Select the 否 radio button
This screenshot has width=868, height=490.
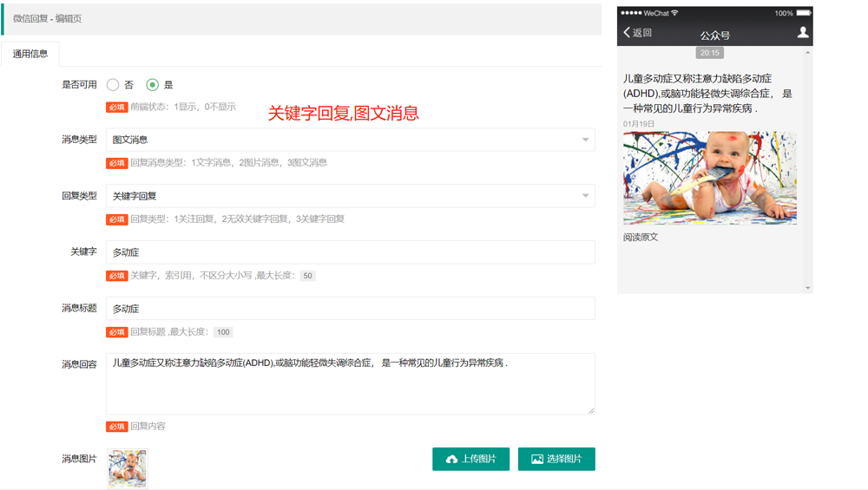[x=113, y=85]
